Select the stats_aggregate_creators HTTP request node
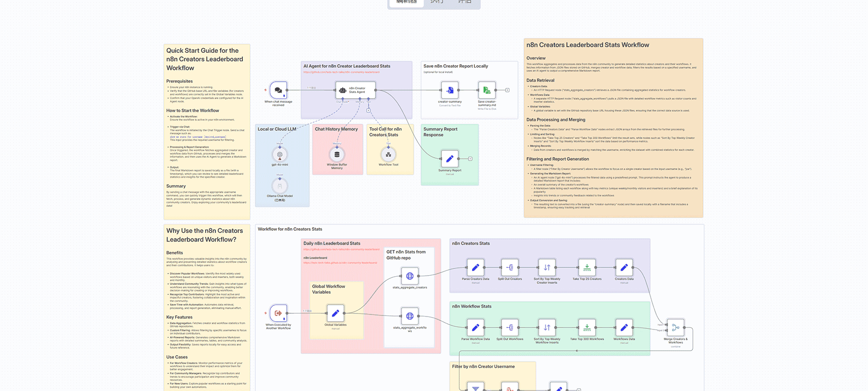 (x=410, y=276)
